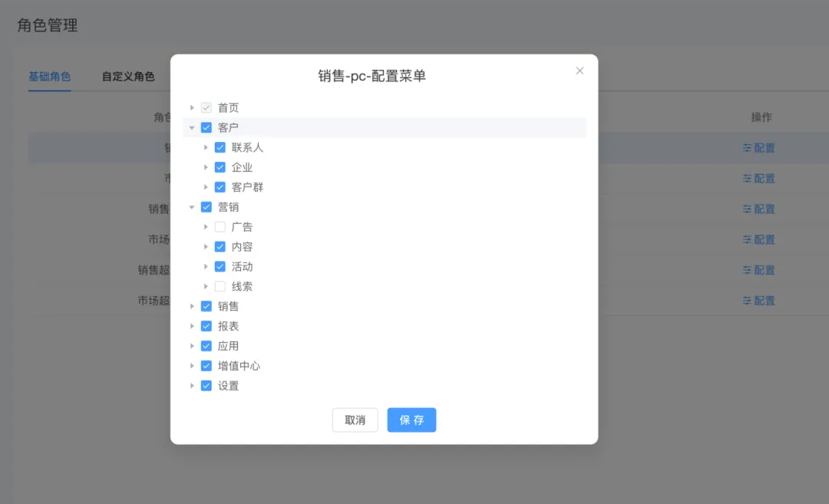
Task: Expand the 首页 tree node
Action: [x=192, y=108]
